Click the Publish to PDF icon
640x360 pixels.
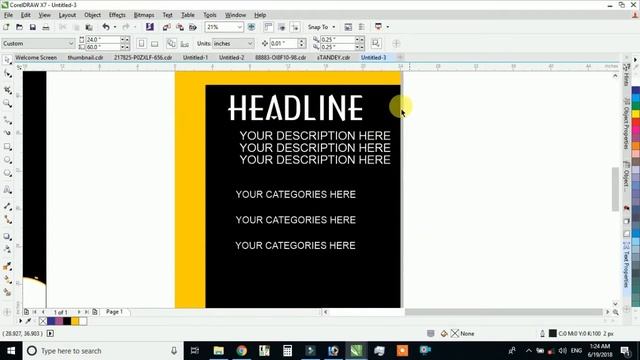193,27
